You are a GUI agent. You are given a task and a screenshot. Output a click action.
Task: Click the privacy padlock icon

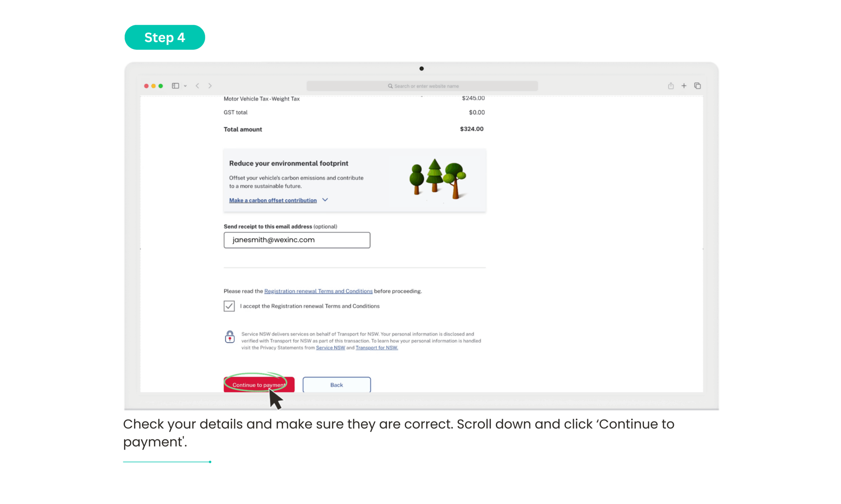pos(230,337)
